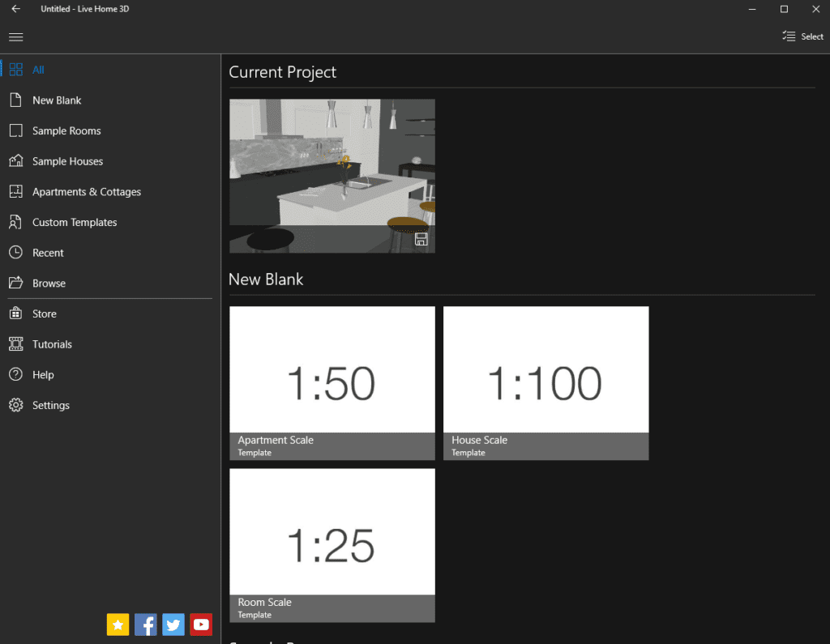Screen dimensions: 830x644
Task: Click the New Blank section heading
Action: coord(266,279)
